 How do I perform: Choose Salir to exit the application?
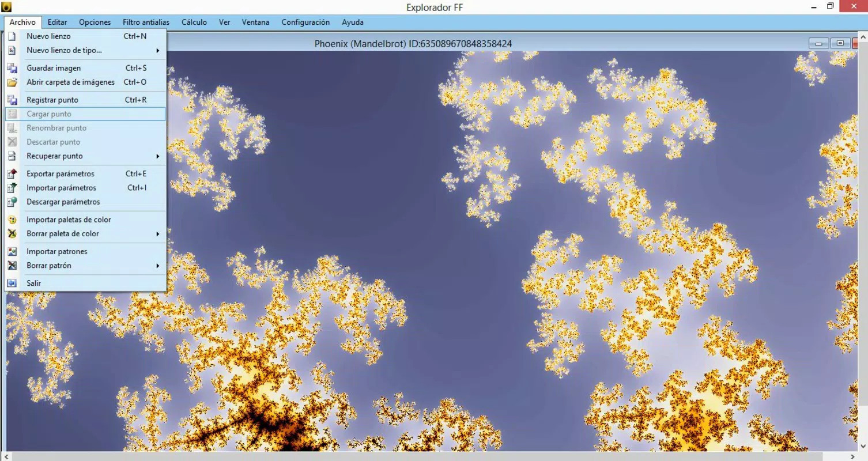[85, 283]
